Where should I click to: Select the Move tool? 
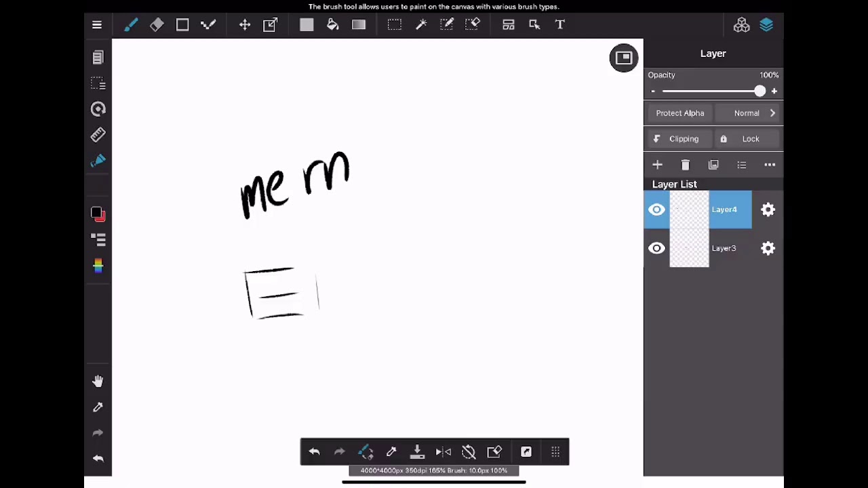point(245,25)
